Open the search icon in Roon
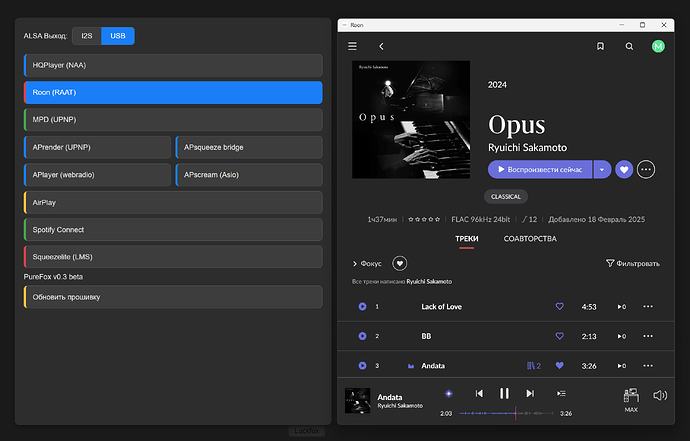Screen dimensions: 690x441 click(x=629, y=46)
